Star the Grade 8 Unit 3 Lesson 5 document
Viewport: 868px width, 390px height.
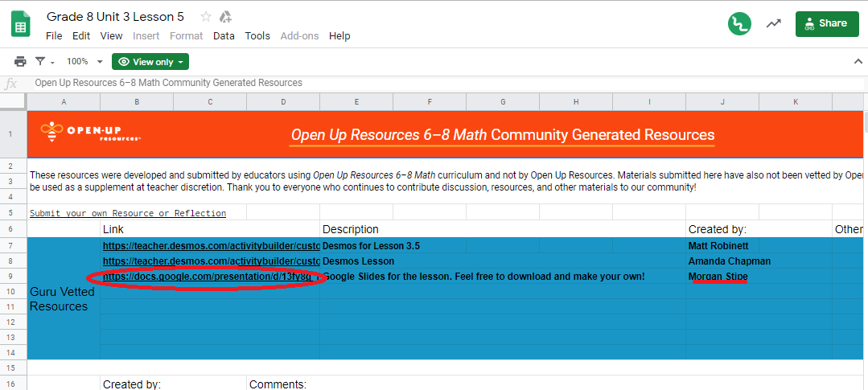[206, 17]
